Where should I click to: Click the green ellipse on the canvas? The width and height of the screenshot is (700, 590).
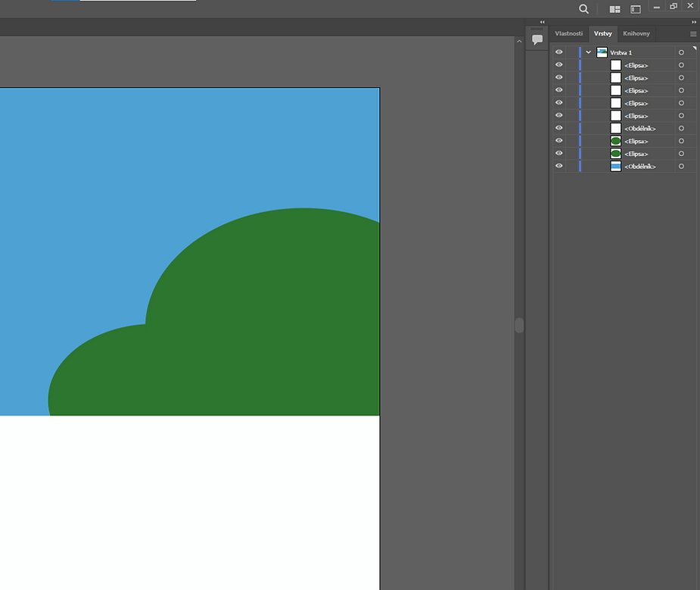point(265,318)
